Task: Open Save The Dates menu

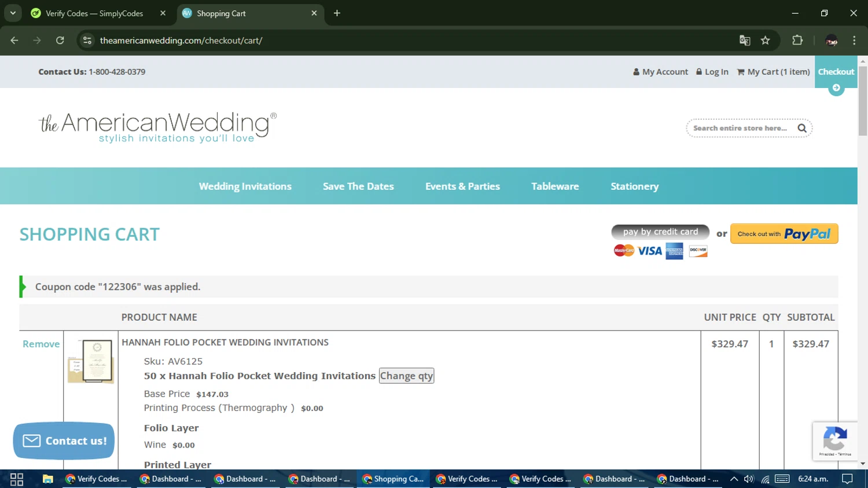Action: point(358,186)
